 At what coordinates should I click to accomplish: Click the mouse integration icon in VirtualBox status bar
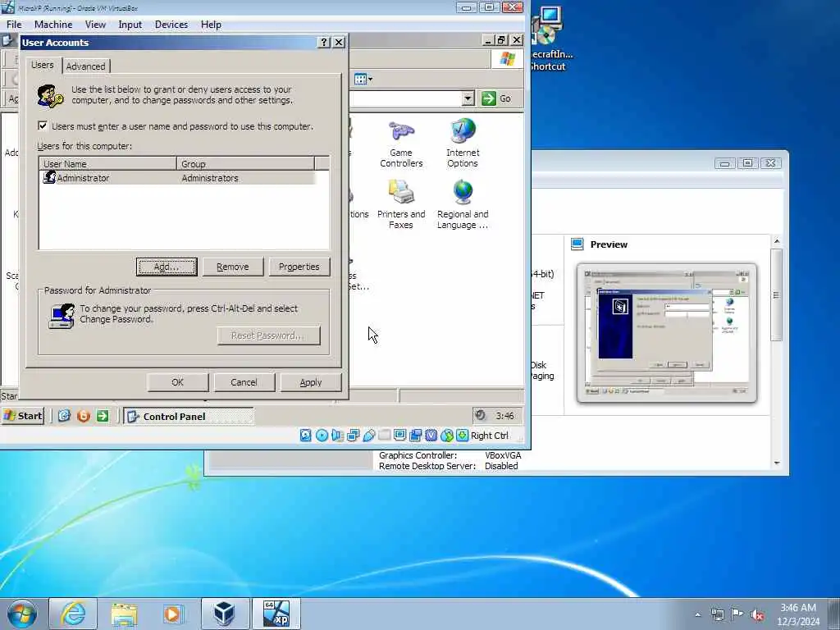447,436
